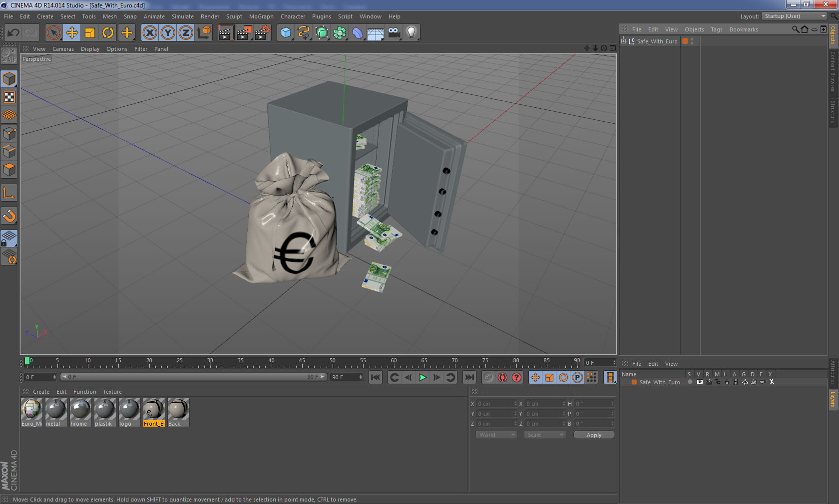Go to end of animation
The height and width of the screenshot is (504, 839).
click(x=469, y=377)
